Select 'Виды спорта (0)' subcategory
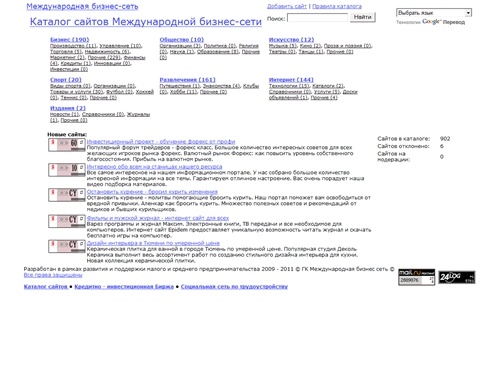The image size is (500, 375). pyautogui.click(x=70, y=86)
